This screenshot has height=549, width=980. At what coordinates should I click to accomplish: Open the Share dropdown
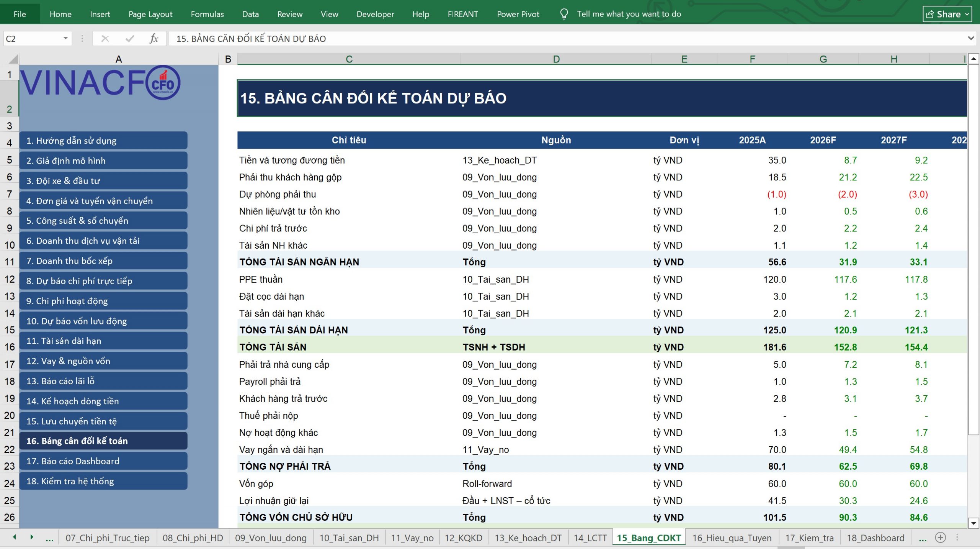pyautogui.click(x=947, y=14)
